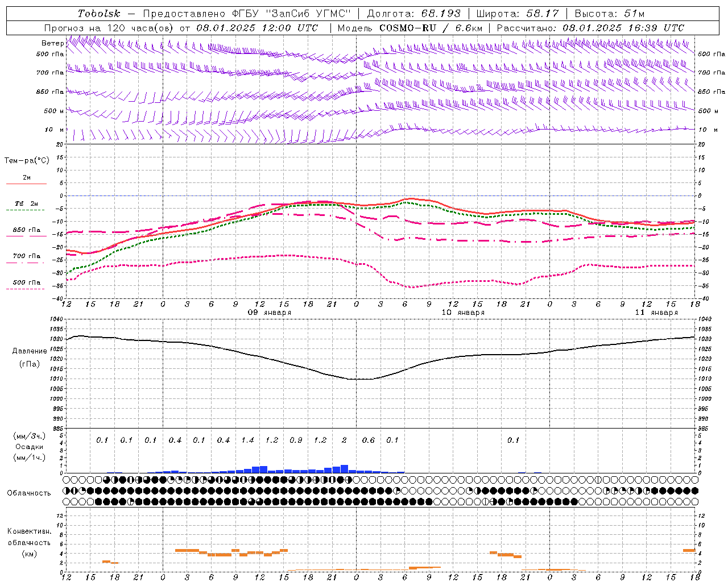
Task: Click the 'Тем-ра(°C)' temperature panel label
Action: pos(27,160)
